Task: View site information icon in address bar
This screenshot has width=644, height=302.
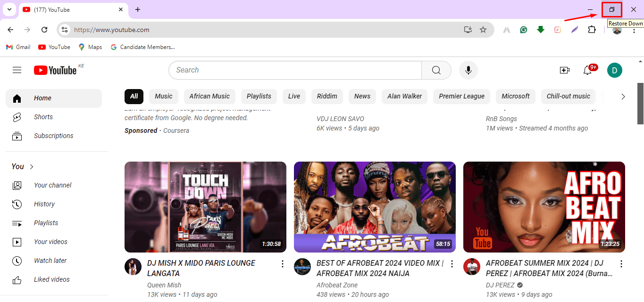Action: click(65, 30)
